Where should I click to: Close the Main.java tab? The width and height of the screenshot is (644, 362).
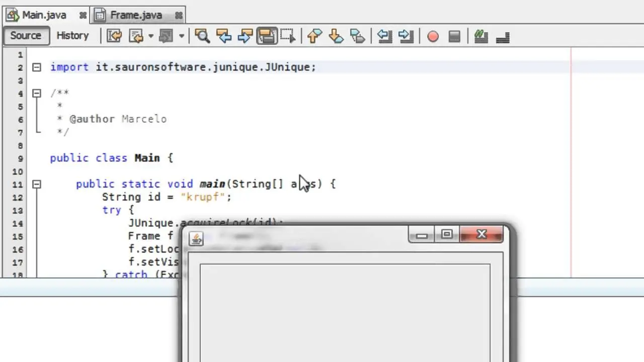83,16
